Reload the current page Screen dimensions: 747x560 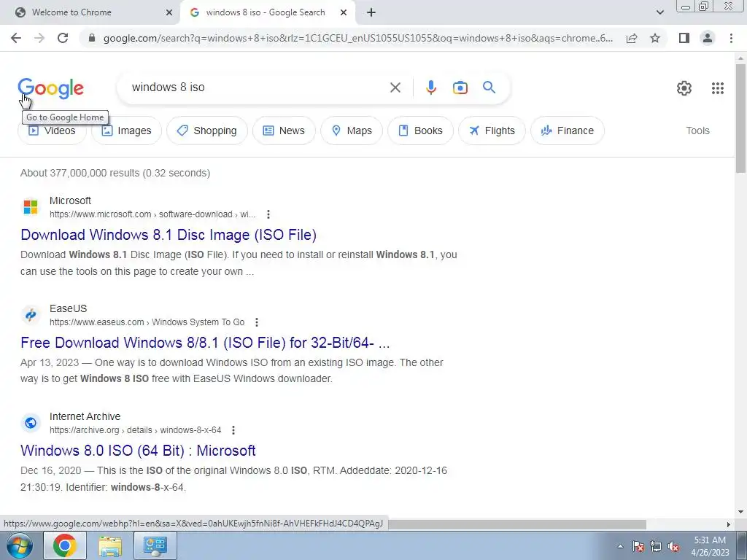[63, 38]
